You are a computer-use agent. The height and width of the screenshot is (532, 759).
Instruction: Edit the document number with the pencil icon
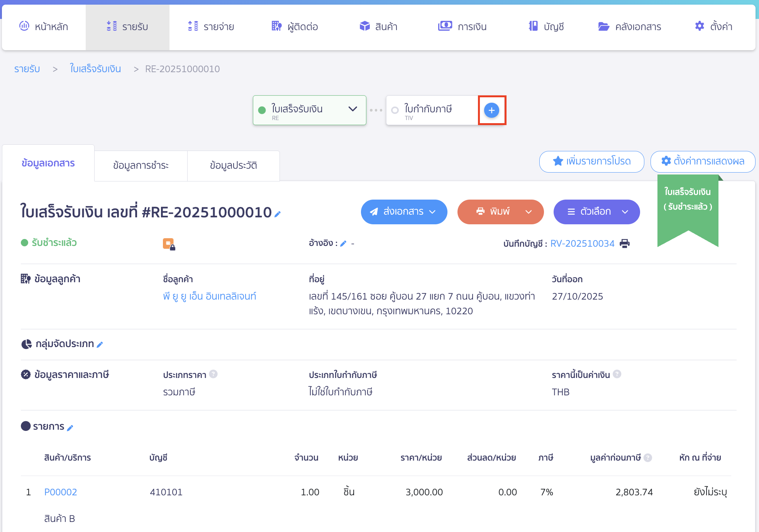(x=278, y=214)
